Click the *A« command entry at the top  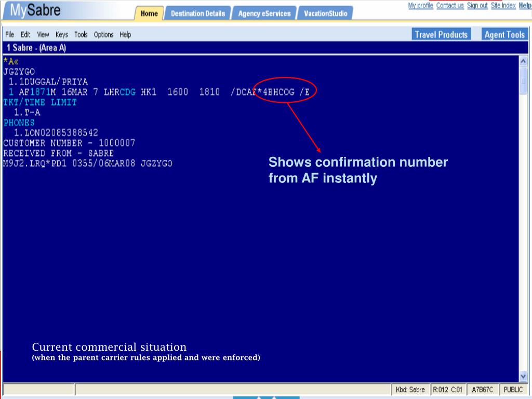tap(11, 62)
